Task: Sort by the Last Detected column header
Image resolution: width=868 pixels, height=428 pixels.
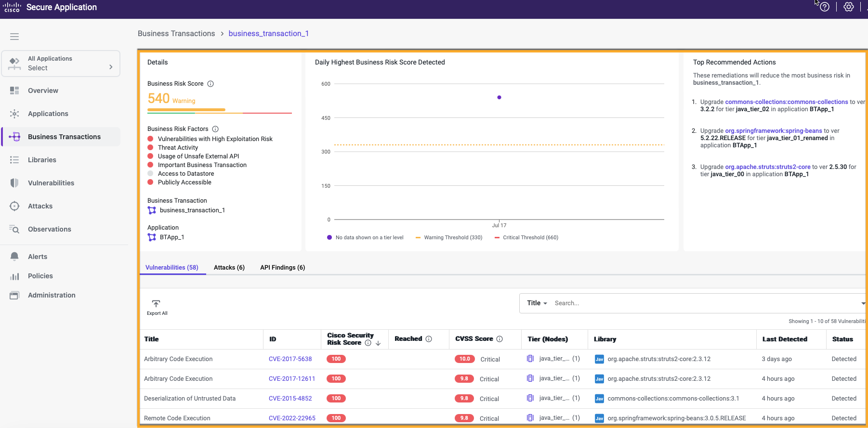Action: click(x=785, y=339)
